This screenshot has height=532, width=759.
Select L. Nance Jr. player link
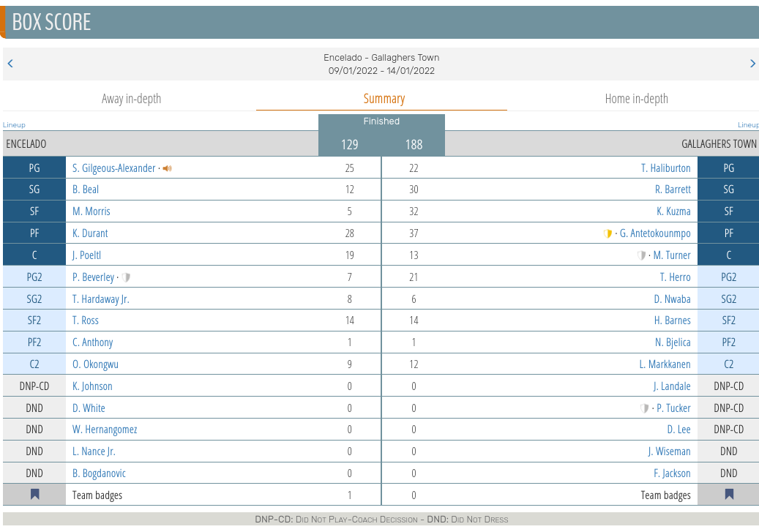(94, 452)
